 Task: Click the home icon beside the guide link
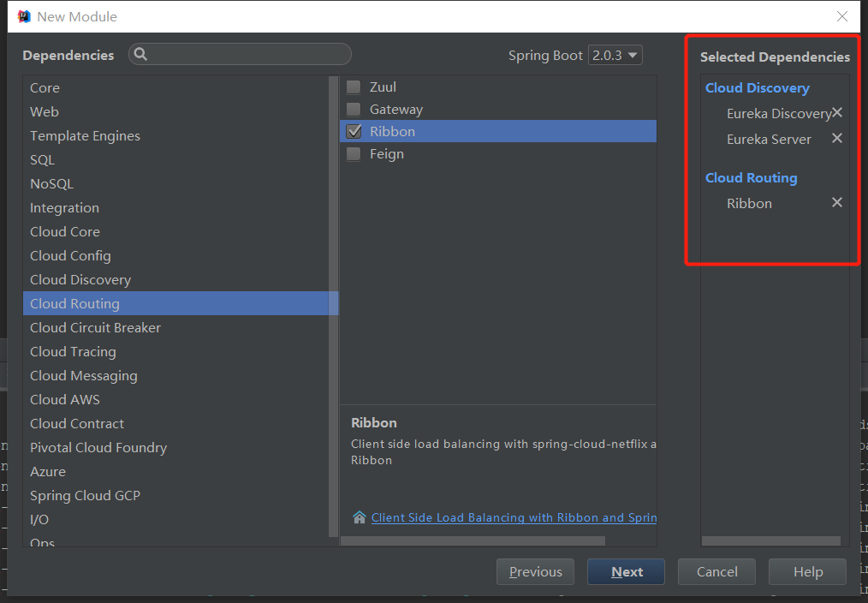point(360,517)
